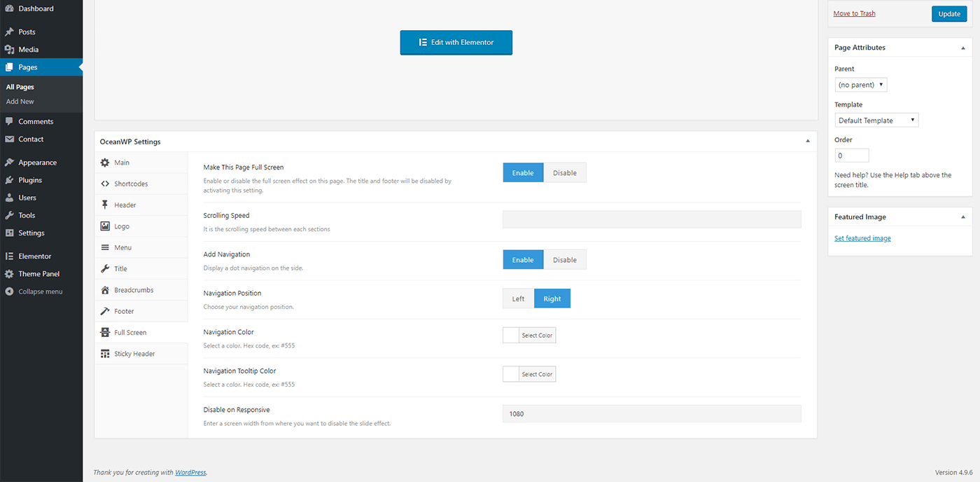Click the Posts pushpin icon

[9, 32]
